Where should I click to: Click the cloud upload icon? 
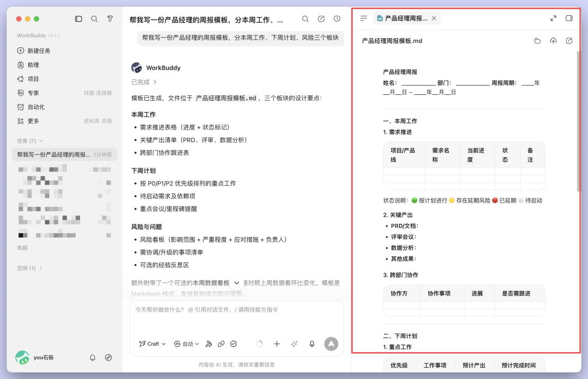click(554, 41)
